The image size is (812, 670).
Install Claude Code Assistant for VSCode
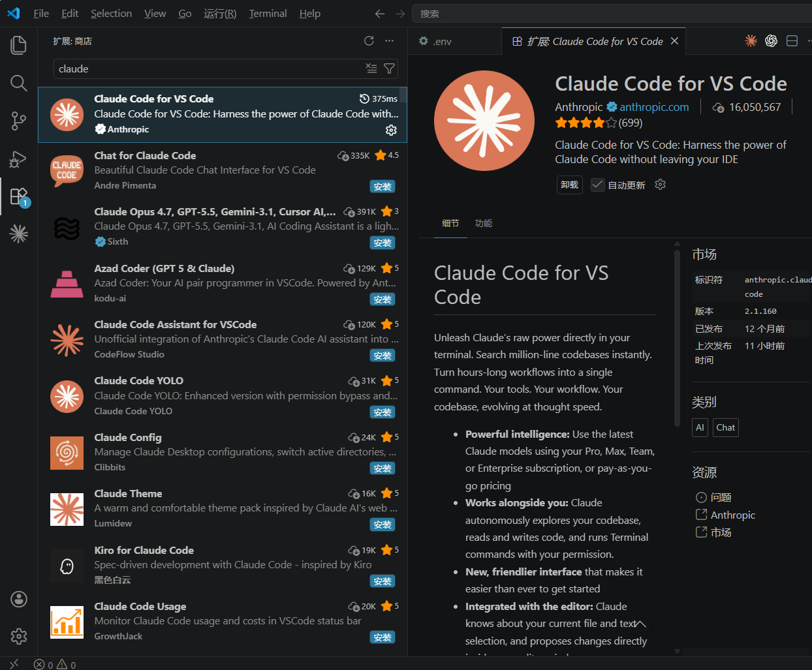coord(383,356)
